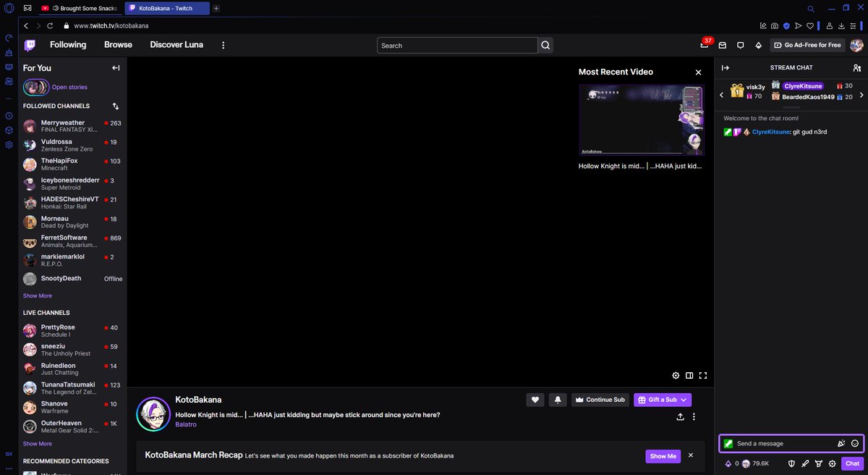Viewport: 868px width, 475px height.
Task: Open the user avatar menu in top-right
Action: pyautogui.click(x=856, y=45)
